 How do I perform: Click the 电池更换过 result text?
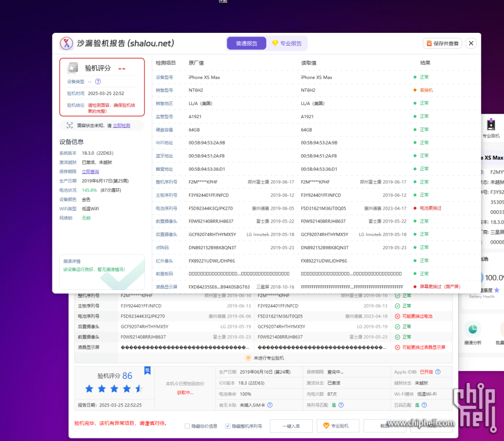click(x=430, y=208)
